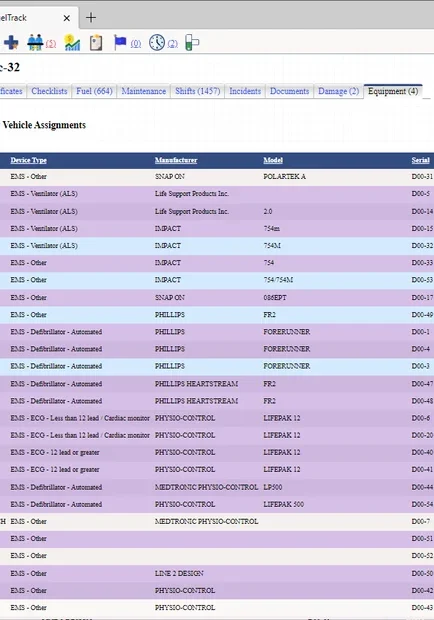Close the browser tab

67,18
